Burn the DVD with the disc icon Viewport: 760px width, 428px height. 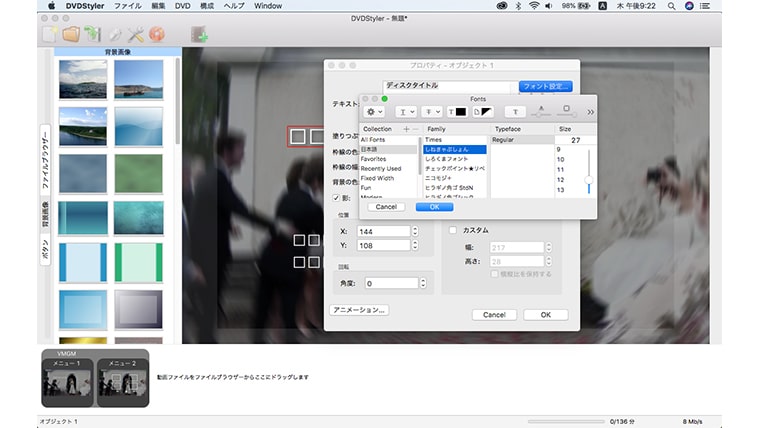coord(157,34)
